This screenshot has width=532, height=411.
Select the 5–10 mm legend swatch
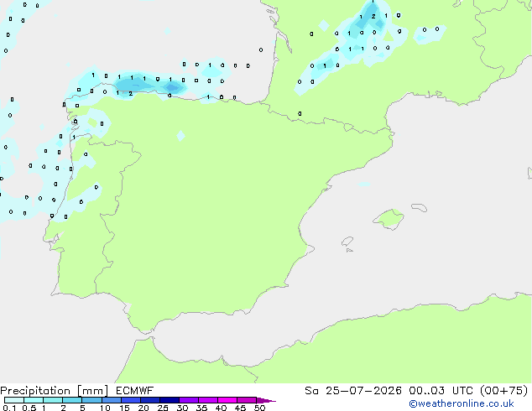coord(91,400)
